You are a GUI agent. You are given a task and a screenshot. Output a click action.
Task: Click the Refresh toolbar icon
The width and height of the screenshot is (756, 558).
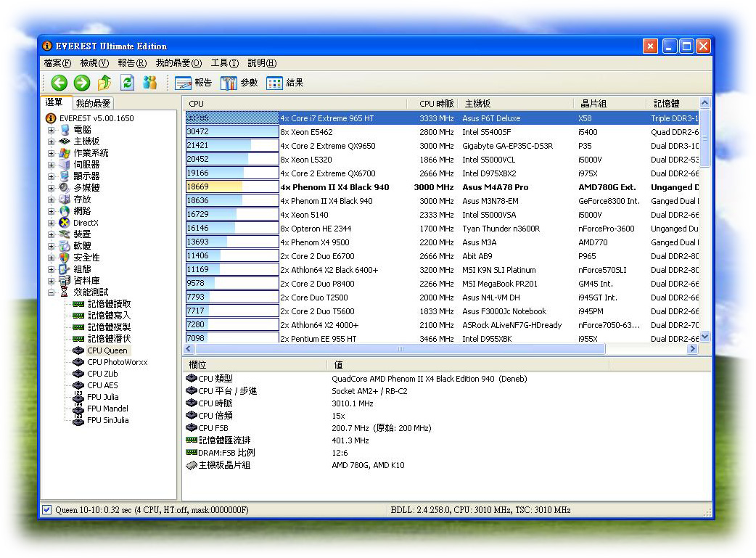click(128, 83)
